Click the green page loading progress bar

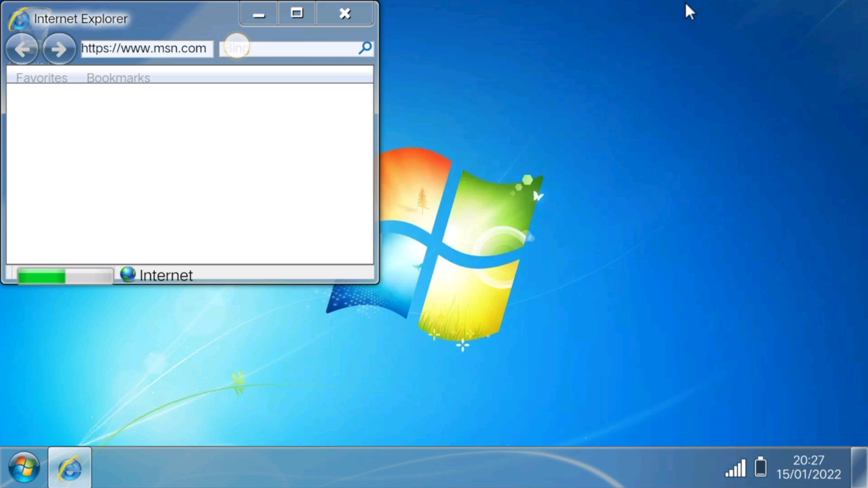click(65, 276)
